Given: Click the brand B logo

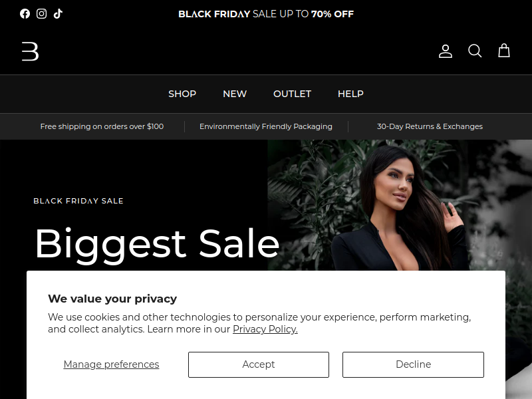Looking at the screenshot, I should pyautogui.click(x=30, y=52).
